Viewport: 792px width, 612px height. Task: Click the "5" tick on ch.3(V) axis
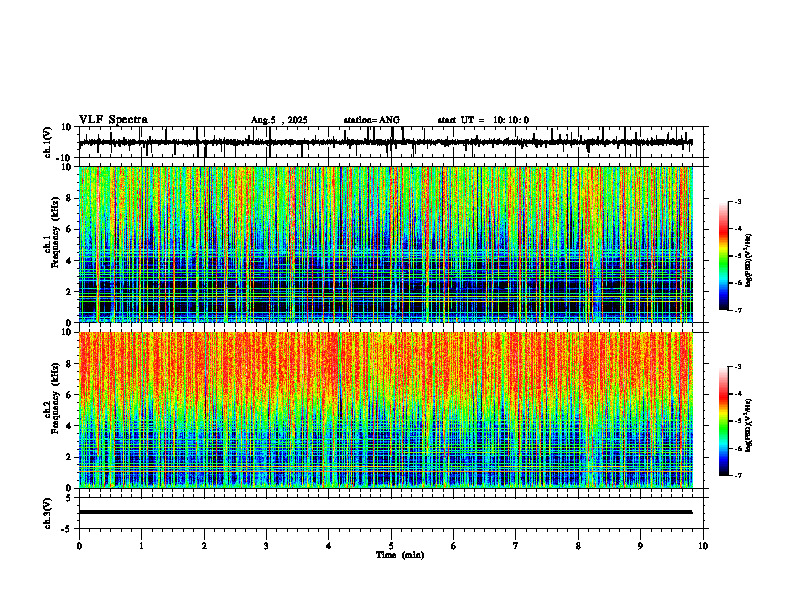[x=68, y=498]
